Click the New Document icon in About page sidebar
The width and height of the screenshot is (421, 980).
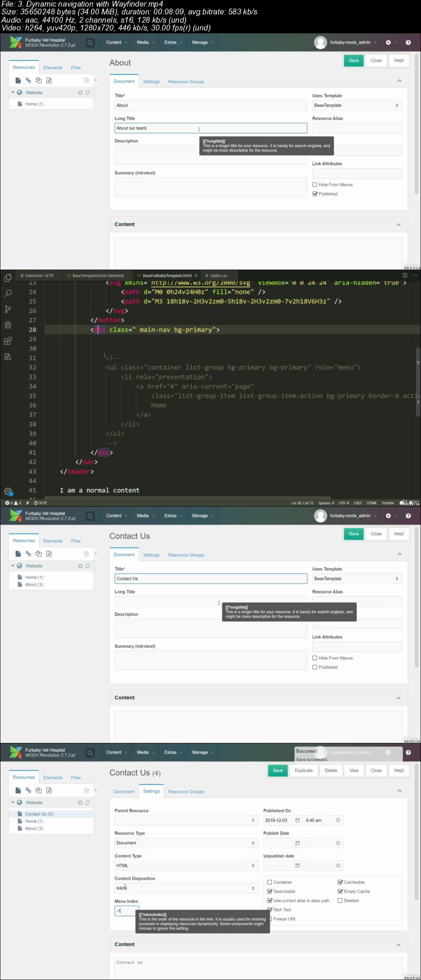click(18, 80)
